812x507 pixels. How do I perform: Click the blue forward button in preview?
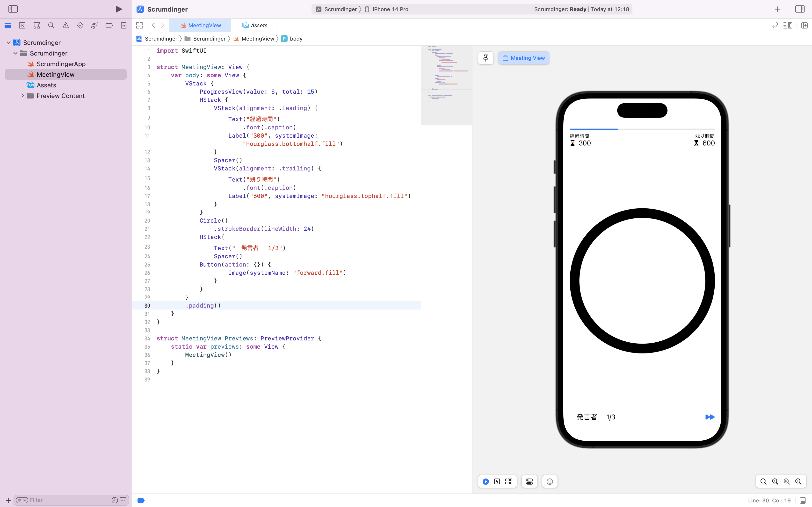point(710,417)
